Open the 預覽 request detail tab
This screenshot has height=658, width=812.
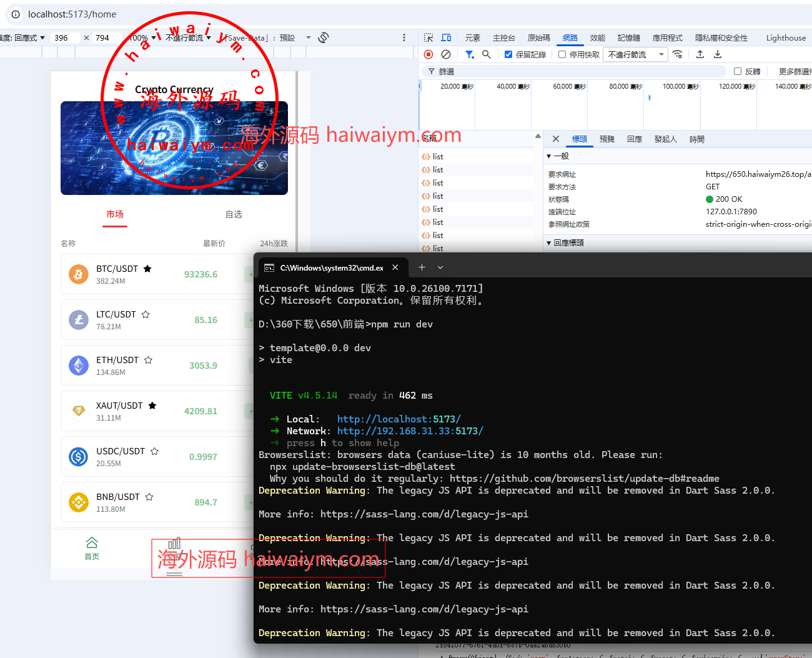point(607,139)
